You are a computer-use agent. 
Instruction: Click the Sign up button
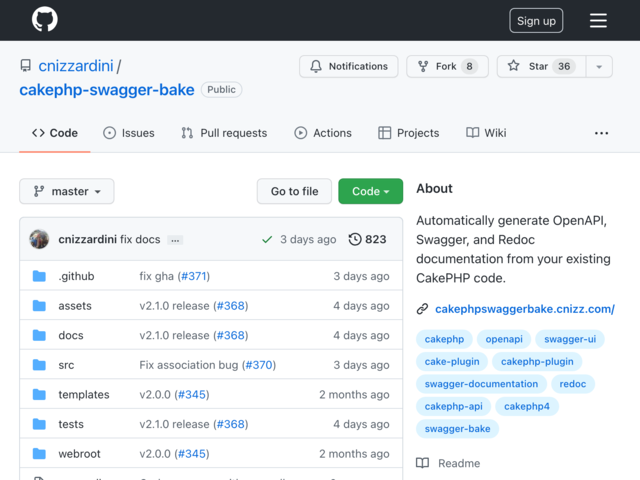point(536,20)
